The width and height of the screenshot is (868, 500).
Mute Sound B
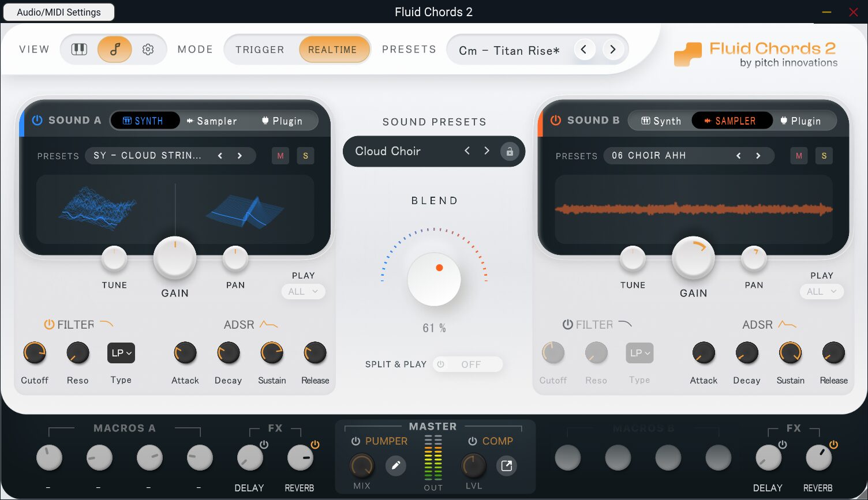coord(799,156)
